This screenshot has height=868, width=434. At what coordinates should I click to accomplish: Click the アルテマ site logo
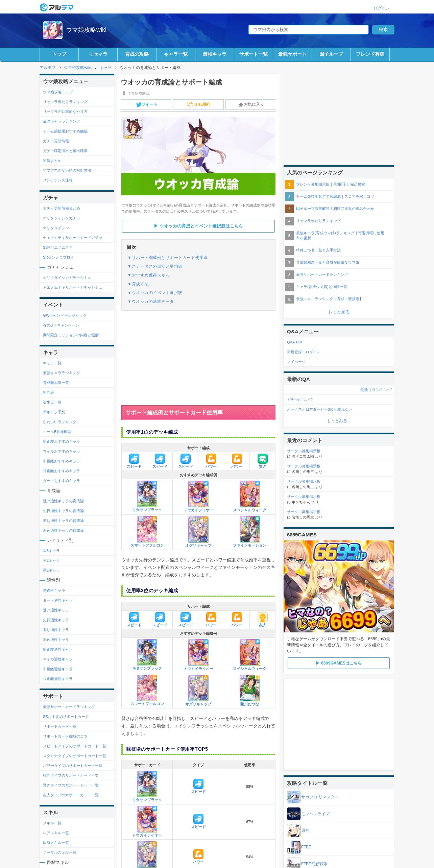coord(56,7)
